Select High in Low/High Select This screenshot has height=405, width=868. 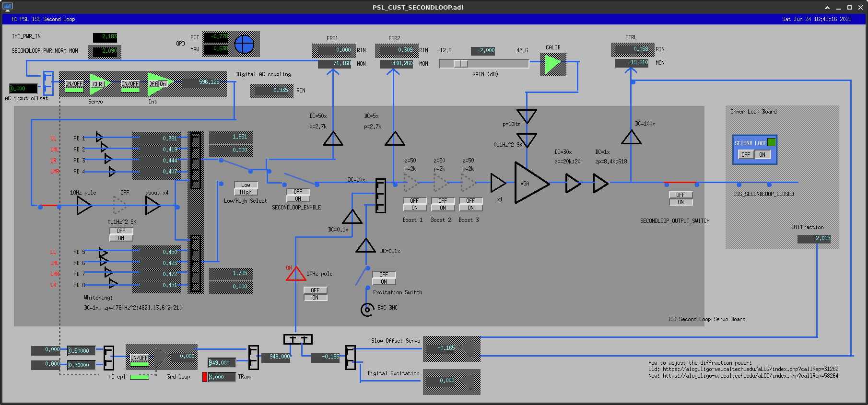tap(246, 192)
